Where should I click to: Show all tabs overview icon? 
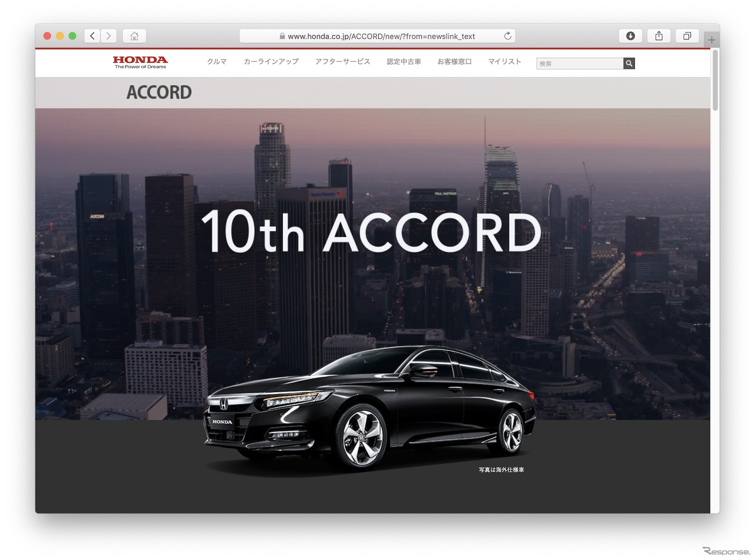point(687,36)
